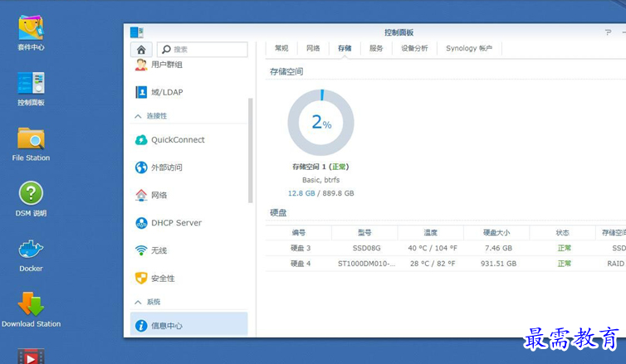Click the Control Panel window title icon

[x=136, y=32]
